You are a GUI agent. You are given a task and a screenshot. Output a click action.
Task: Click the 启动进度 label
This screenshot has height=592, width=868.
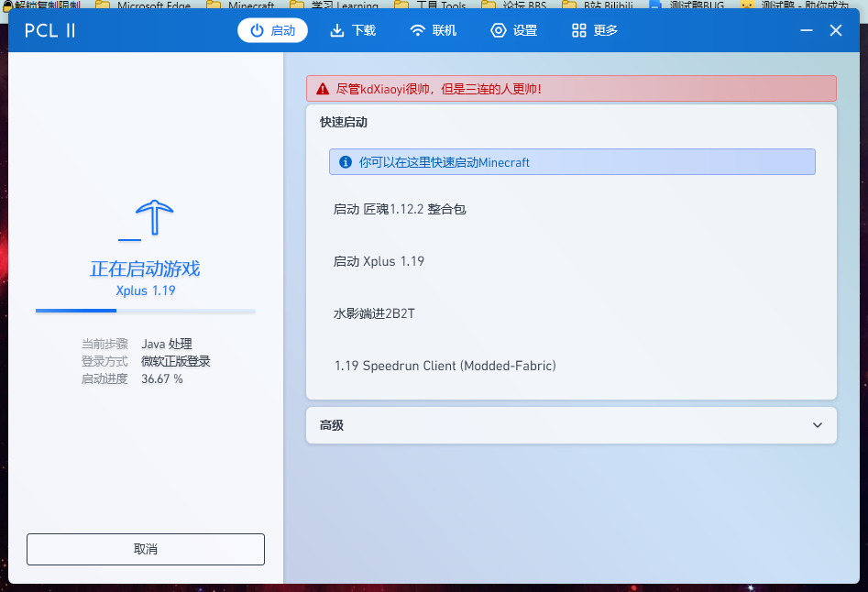coord(104,379)
